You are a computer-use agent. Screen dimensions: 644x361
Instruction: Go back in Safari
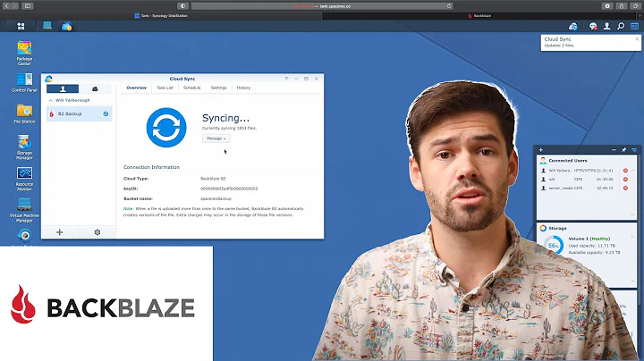tap(6, 5)
